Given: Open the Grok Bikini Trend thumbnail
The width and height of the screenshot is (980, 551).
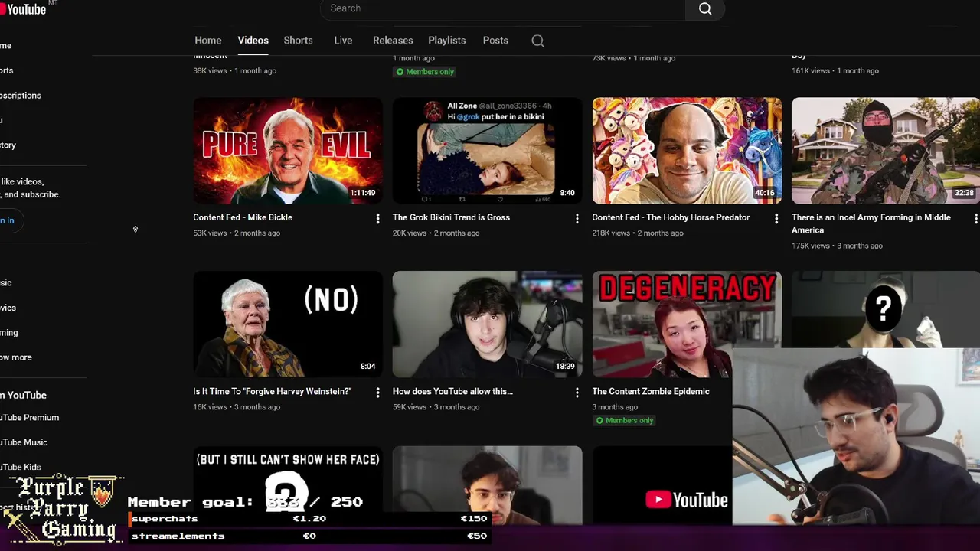Looking at the screenshot, I should click(x=487, y=151).
